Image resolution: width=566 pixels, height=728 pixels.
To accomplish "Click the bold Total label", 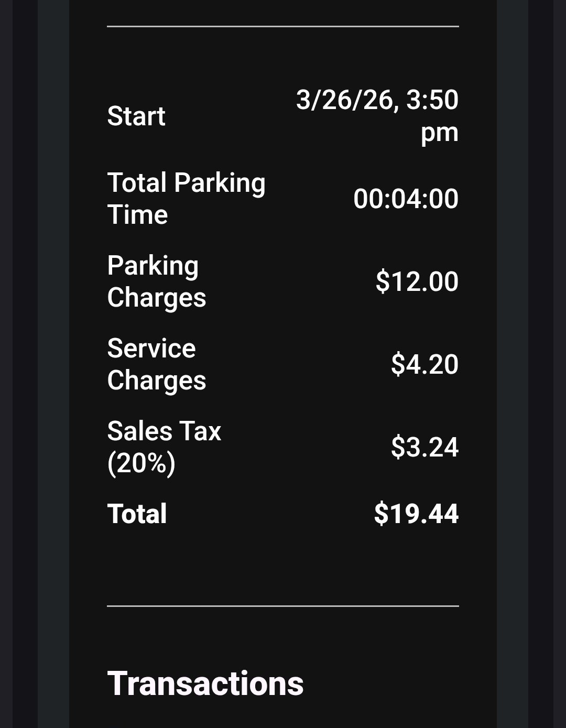I will point(137,514).
